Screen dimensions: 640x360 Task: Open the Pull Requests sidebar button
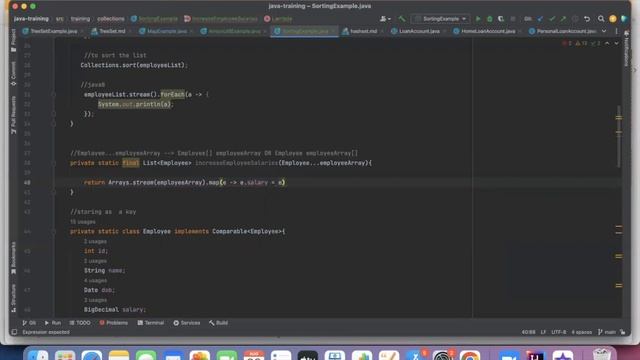click(13, 115)
